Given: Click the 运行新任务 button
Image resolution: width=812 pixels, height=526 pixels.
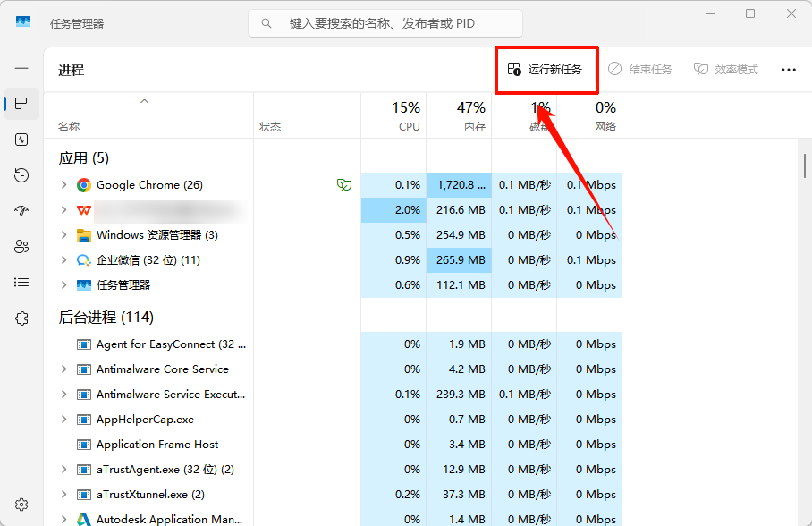Looking at the screenshot, I should tap(546, 69).
